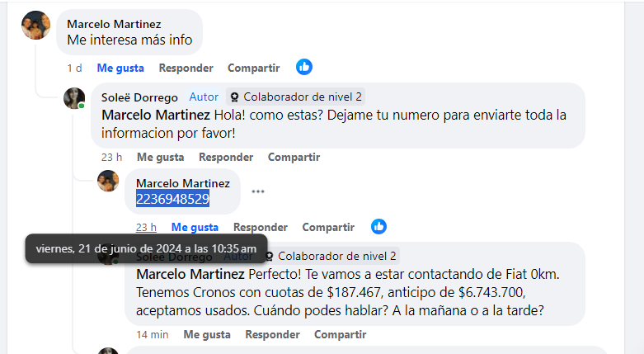This screenshot has width=644, height=354.
Task: Click the highlighted phone number 2236948529
Action: 172,198
